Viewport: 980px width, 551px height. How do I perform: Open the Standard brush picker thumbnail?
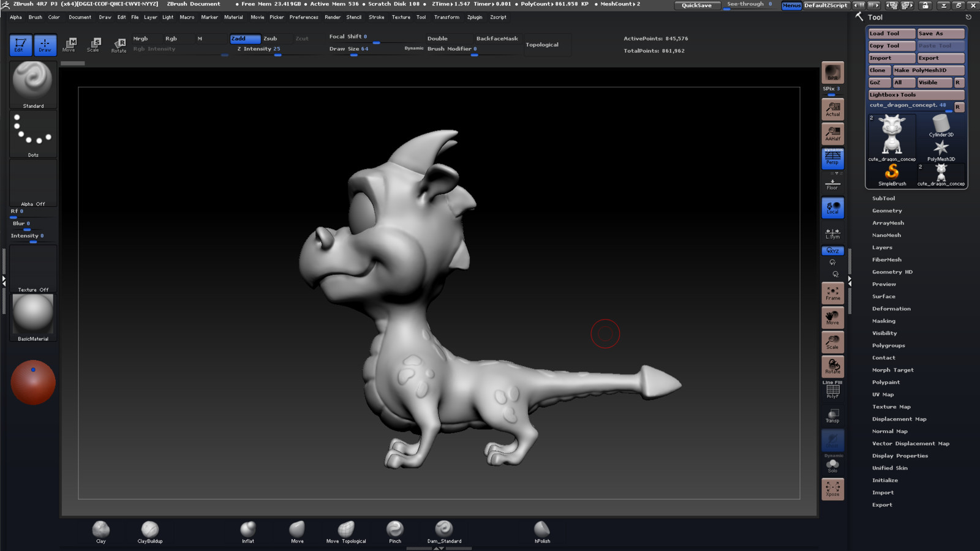click(33, 84)
